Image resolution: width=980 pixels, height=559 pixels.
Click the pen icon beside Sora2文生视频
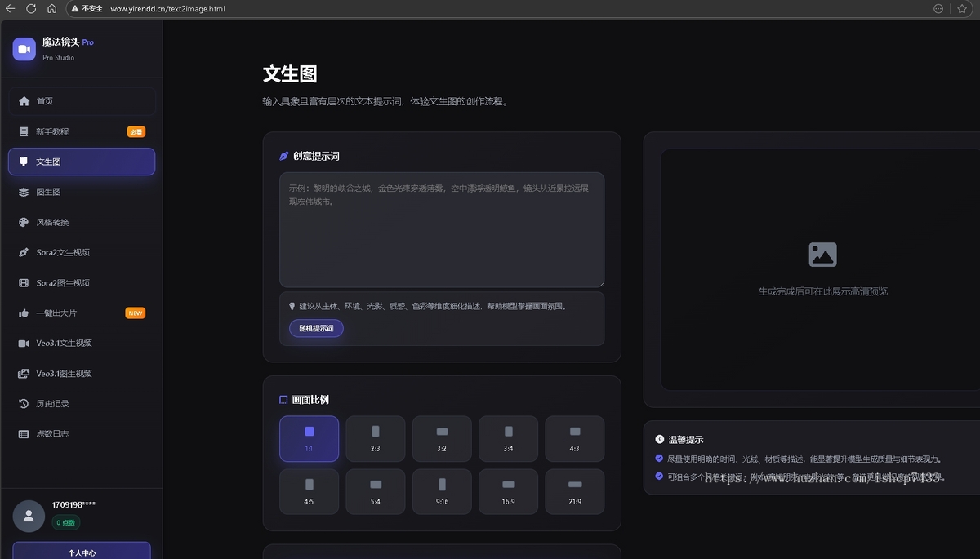coord(24,252)
